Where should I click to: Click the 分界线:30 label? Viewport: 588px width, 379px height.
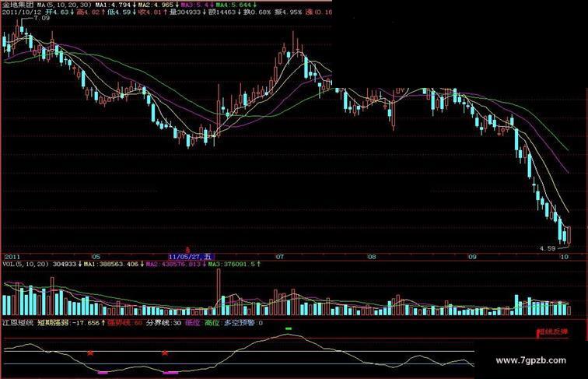click(163, 323)
